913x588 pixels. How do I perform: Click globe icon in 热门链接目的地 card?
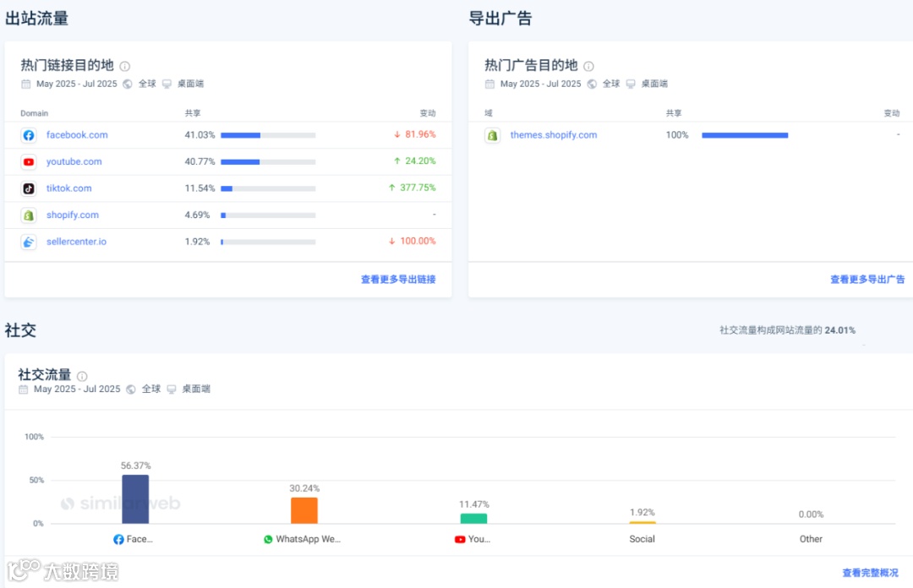(128, 84)
